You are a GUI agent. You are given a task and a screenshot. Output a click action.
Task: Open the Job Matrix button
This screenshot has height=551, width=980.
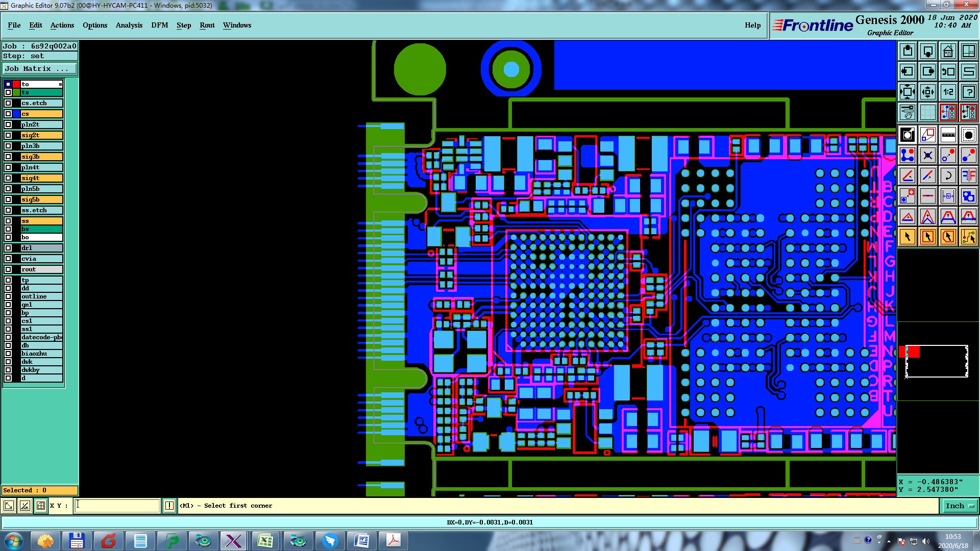click(40, 68)
